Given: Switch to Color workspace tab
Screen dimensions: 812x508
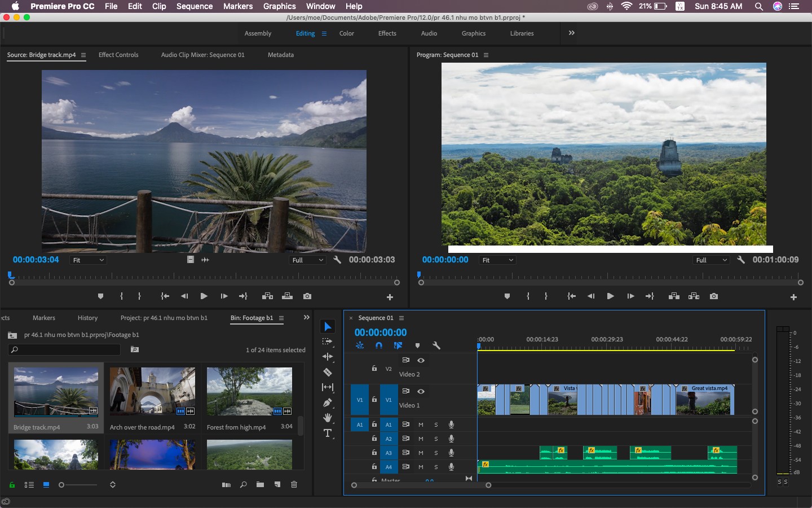Looking at the screenshot, I should click(x=347, y=33).
